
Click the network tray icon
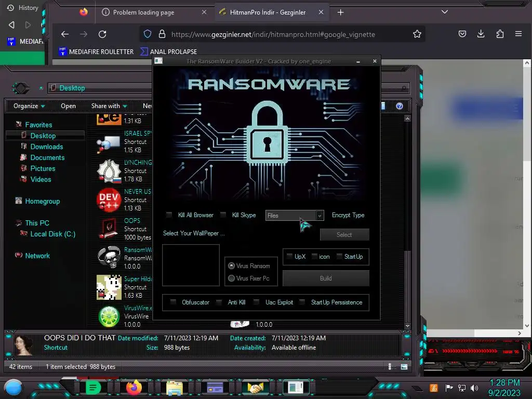pos(462,388)
